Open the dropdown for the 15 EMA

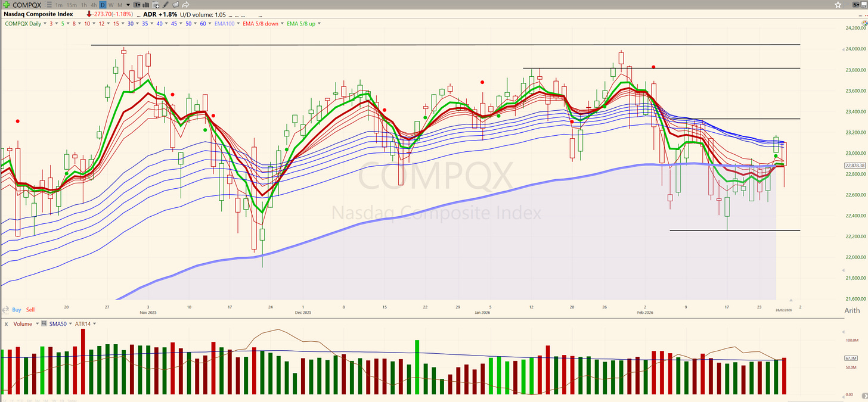coord(123,23)
